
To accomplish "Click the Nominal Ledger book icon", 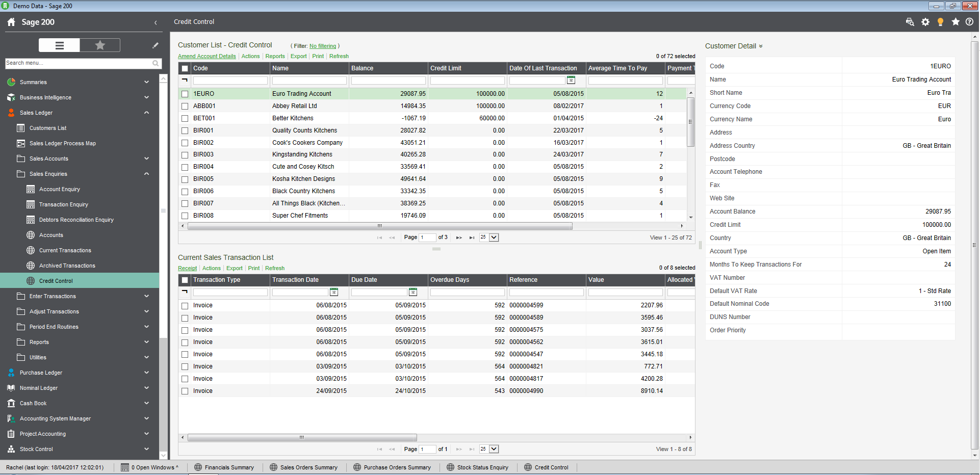I will (11, 388).
